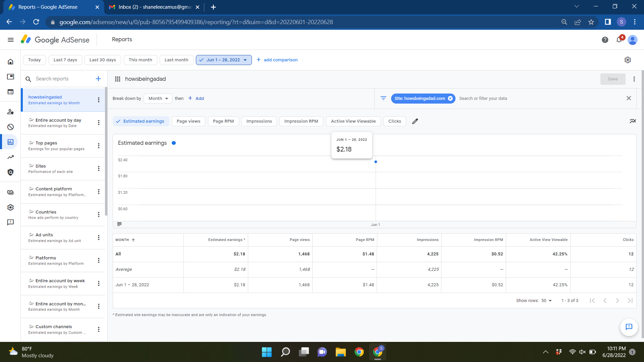The height and width of the screenshot is (362, 644).
Task: Open more options next to Save
Action: point(634,79)
